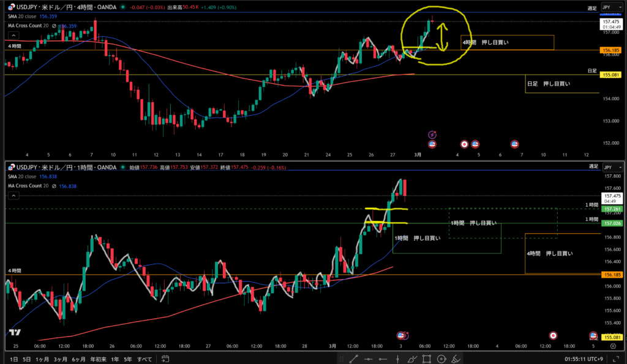Toggle the fullscreen chart icon at bottom right

(x=617, y=358)
